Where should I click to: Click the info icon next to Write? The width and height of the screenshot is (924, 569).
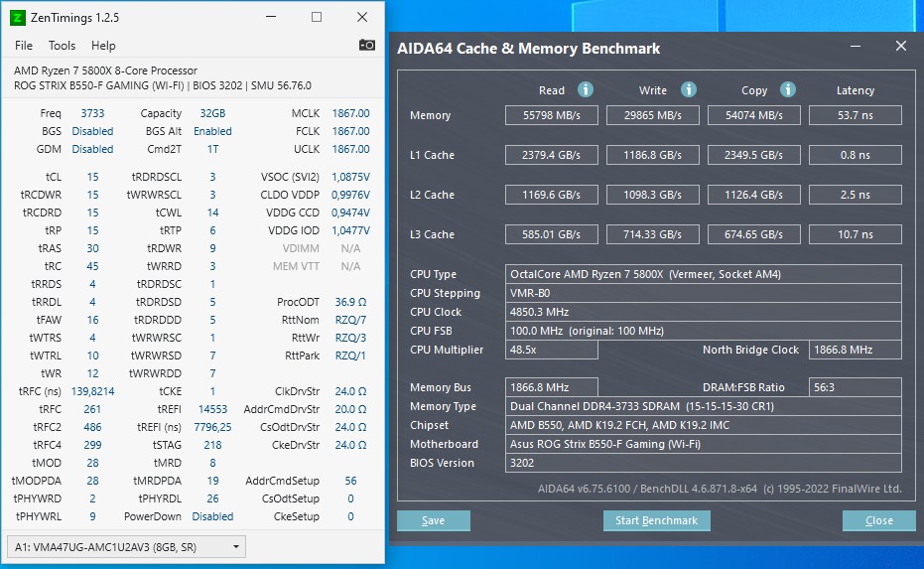[689, 89]
